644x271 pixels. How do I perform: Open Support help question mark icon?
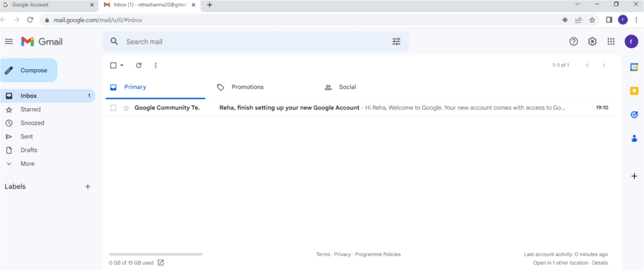coord(574,41)
